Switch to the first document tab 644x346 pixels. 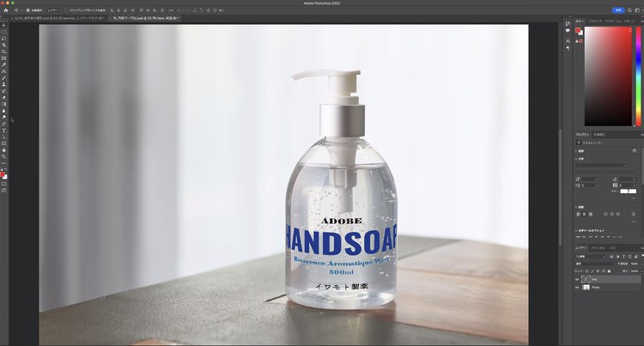[59, 18]
